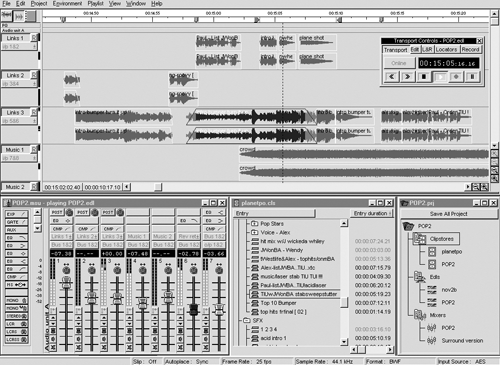Image resolution: width=500 pixels, height=365 pixels.
Task: Open the Entry duration column dropdown
Action: (372, 213)
